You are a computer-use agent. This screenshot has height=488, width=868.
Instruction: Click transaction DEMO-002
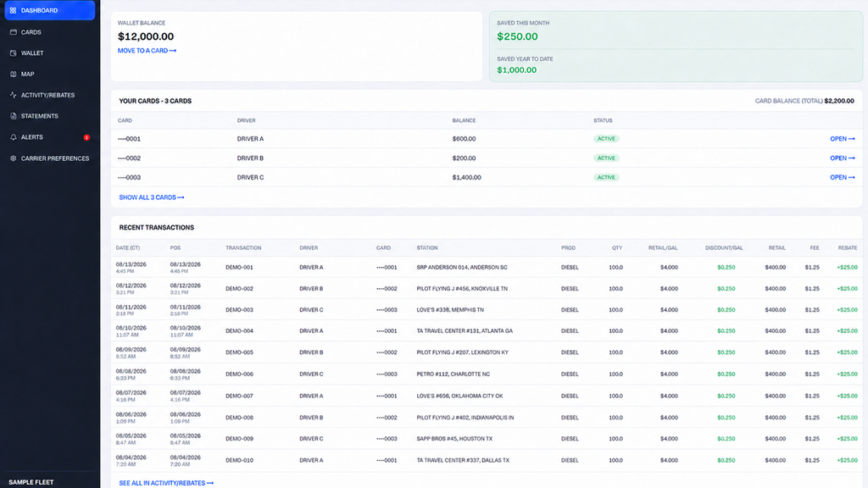(239, 289)
